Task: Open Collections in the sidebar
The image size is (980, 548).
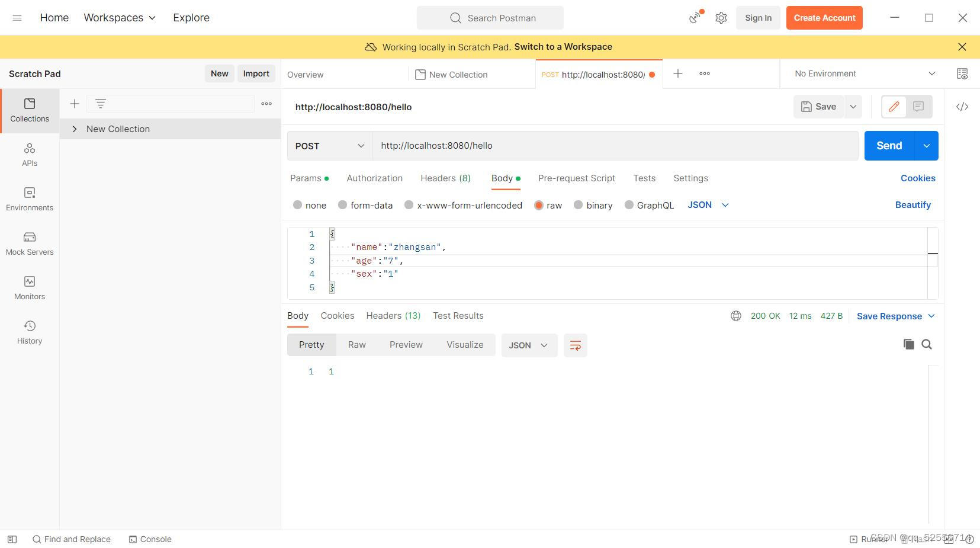Action: coord(30,111)
